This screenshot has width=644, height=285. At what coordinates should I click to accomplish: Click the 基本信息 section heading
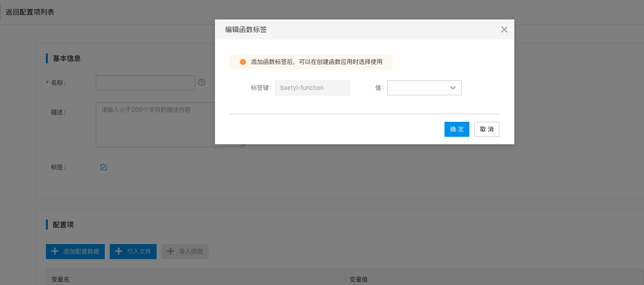tap(67, 58)
